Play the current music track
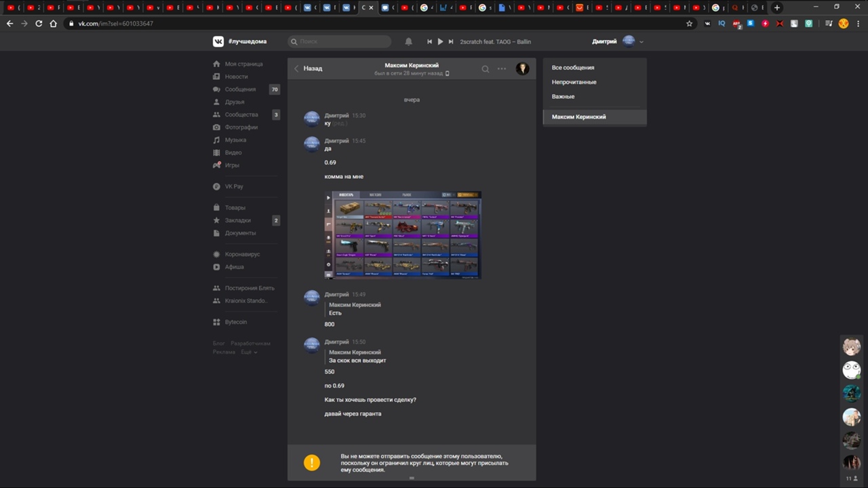The height and width of the screenshot is (488, 868). 440,41
